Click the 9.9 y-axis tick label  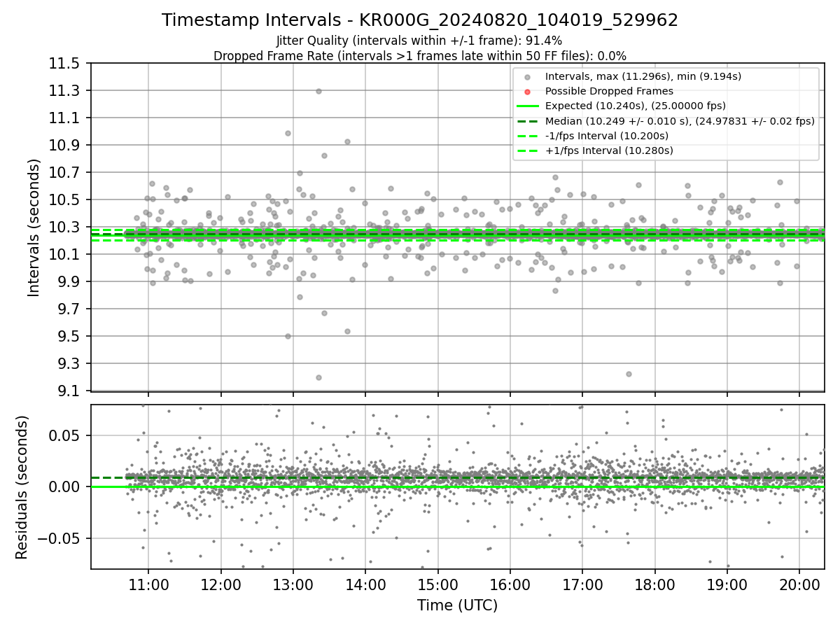tap(68, 282)
